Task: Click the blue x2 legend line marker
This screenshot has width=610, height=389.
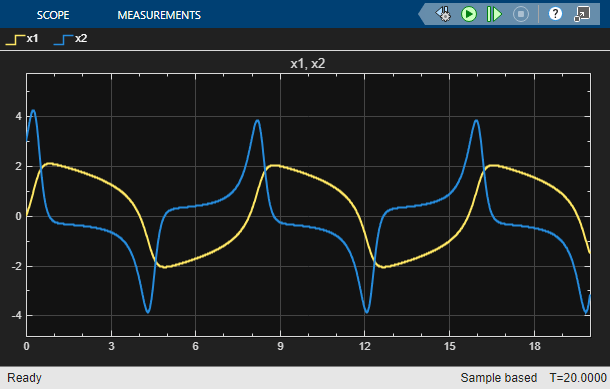Action: [x=63, y=40]
